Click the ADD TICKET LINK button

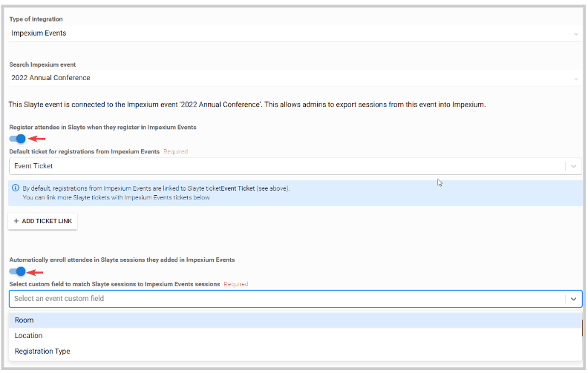[43, 221]
